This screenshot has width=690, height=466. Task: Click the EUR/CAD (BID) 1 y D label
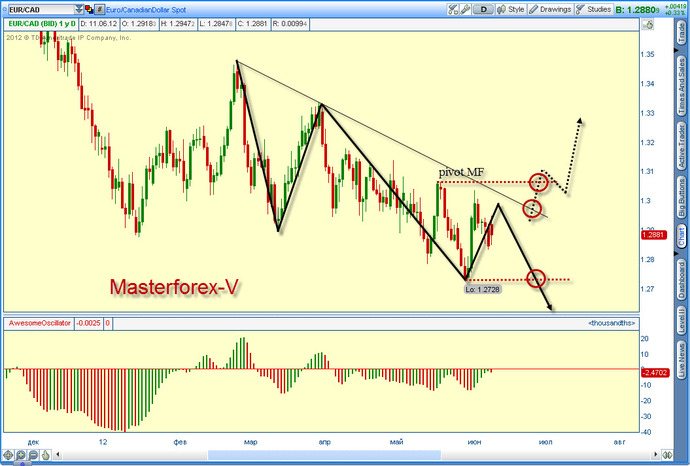[x=42, y=24]
